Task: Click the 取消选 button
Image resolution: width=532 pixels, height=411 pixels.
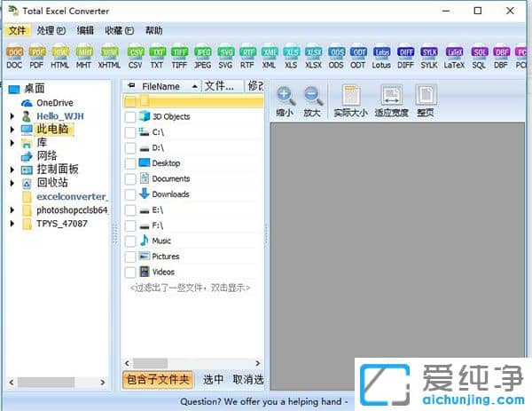Action: coord(248,379)
